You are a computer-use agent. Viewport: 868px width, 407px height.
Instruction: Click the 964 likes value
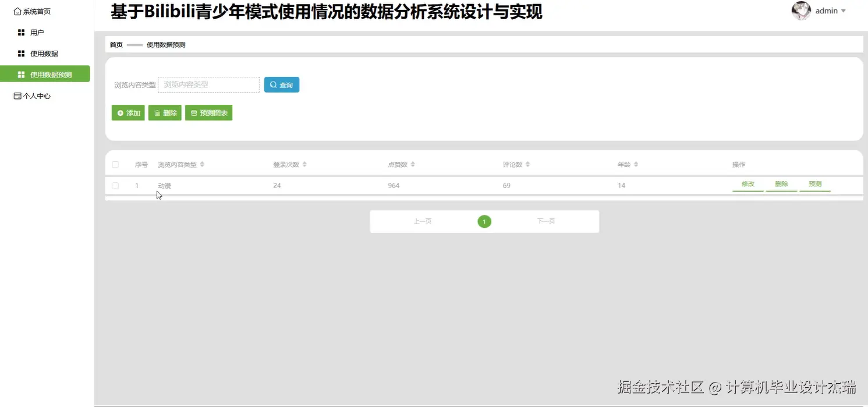(394, 186)
